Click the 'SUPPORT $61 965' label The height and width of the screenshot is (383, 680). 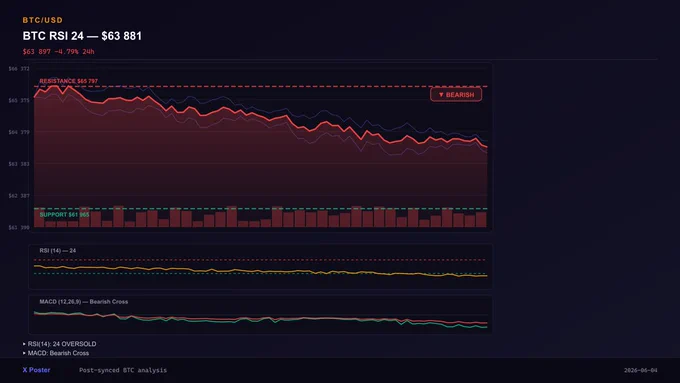pos(64,215)
